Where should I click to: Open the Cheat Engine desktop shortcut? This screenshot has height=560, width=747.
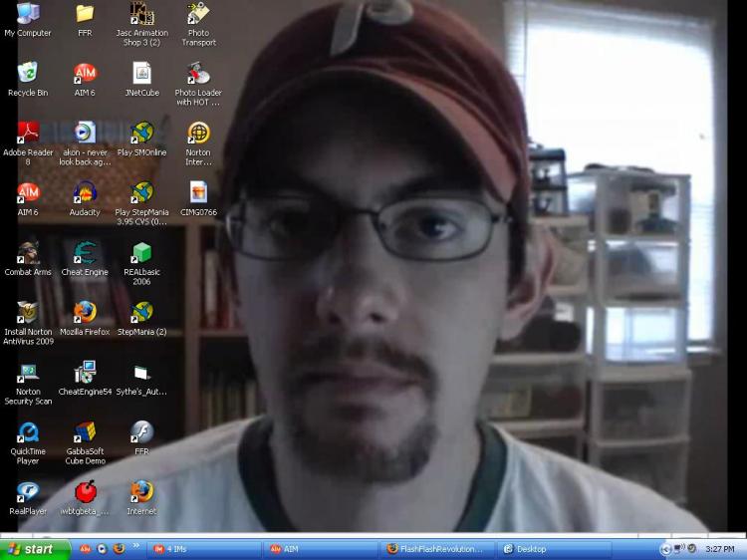(x=85, y=252)
